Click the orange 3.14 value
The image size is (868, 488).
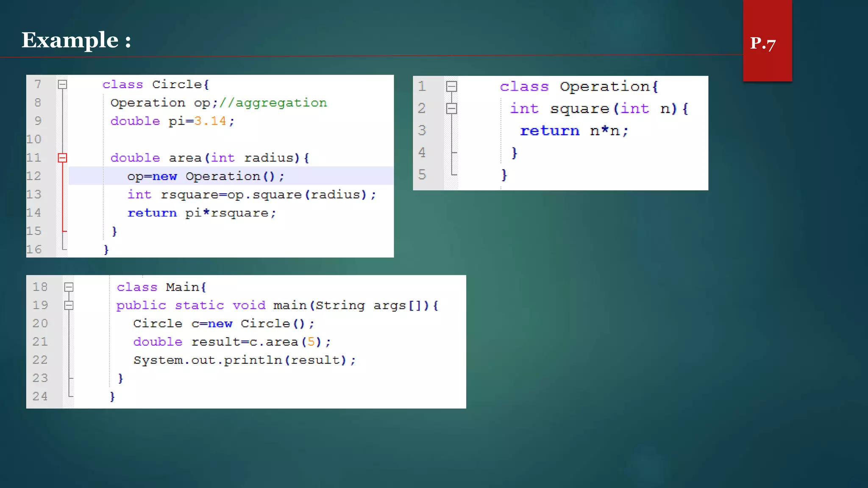click(x=210, y=121)
